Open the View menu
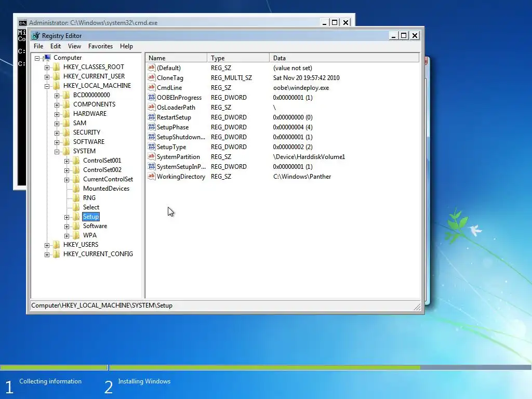Viewport: 532px width, 399px height. (74, 46)
